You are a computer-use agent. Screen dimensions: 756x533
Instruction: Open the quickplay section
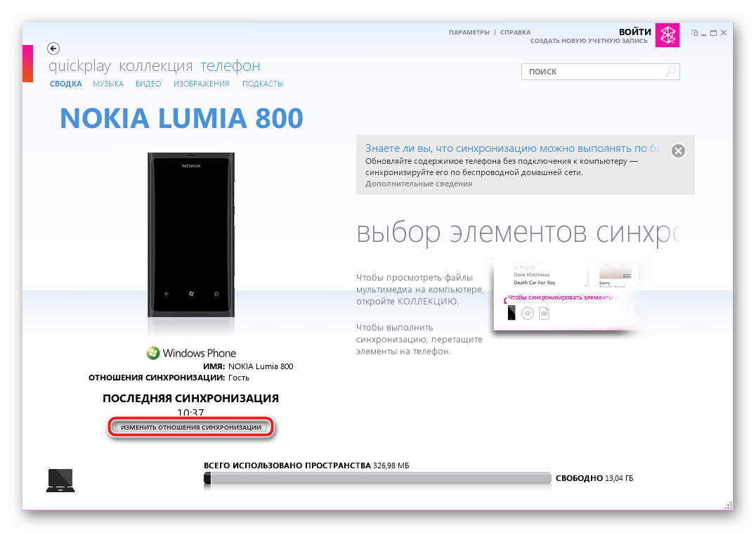click(x=79, y=65)
